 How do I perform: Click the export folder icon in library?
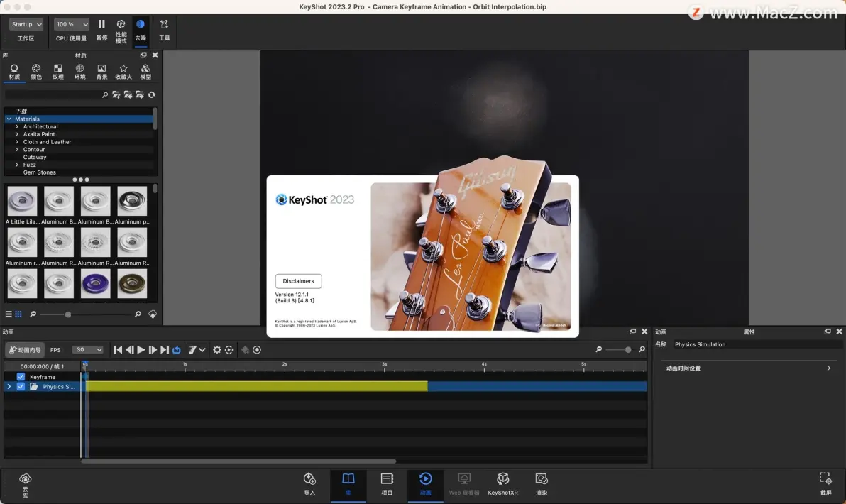(x=140, y=95)
